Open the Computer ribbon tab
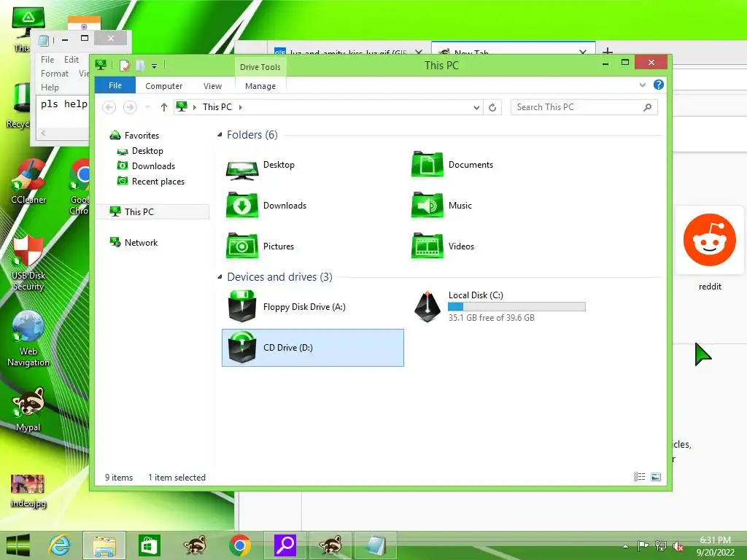This screenshot has width=747, height=560. [164, 86]
